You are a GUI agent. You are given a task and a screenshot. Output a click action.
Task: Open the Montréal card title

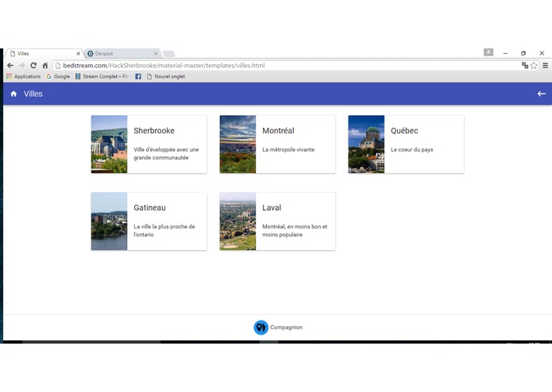pos(278,130)
